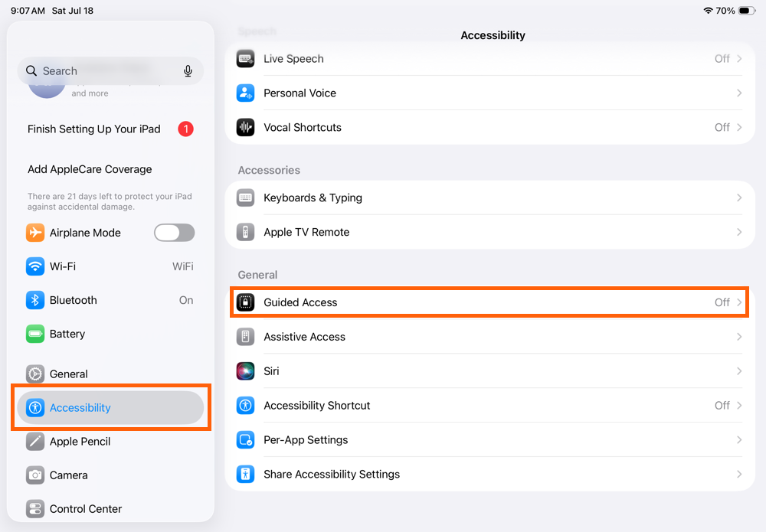Image resolution: width=766 pixels, height=532 pixels.
Task: Tap the Guided Access label
Action: (300, 302)
